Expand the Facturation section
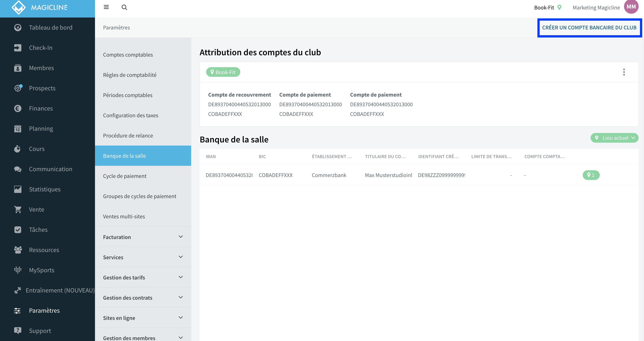The height and width of the screenshot is (341, 644). (143, 237)
